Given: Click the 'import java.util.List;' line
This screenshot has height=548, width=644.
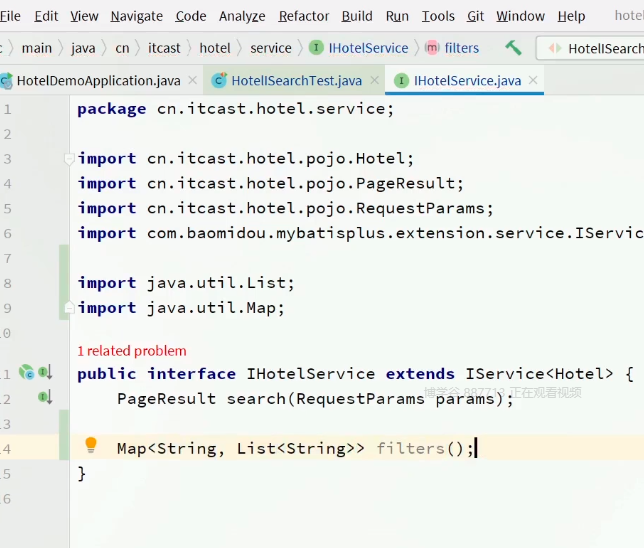Looking at the screenshot, I should click(186, 283).
